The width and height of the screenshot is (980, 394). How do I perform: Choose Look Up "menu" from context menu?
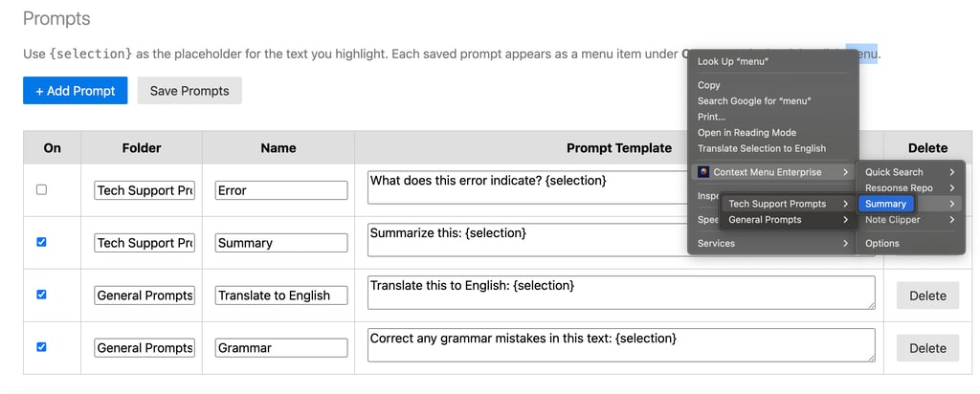pos(733,61)
